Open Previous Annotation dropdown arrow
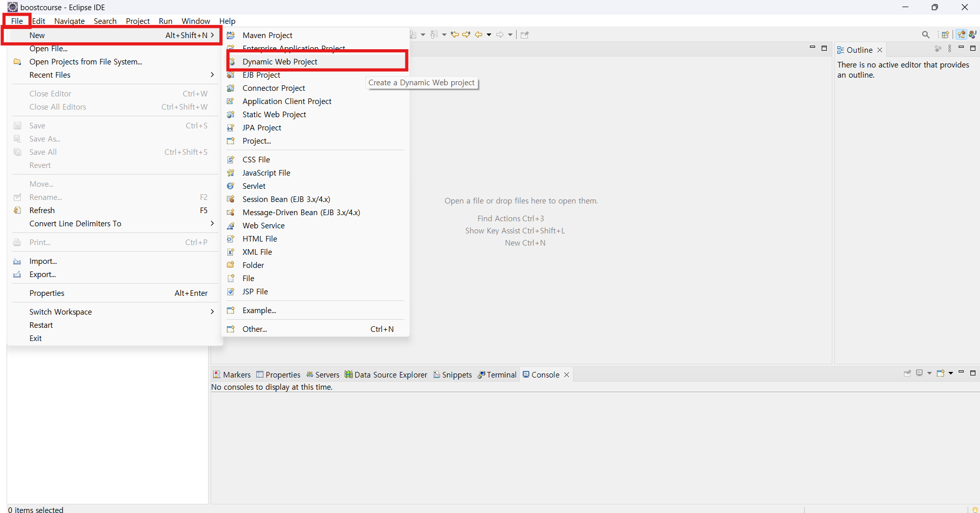The width and height of the screenshot is (980, 513). (x=444, y=35)
